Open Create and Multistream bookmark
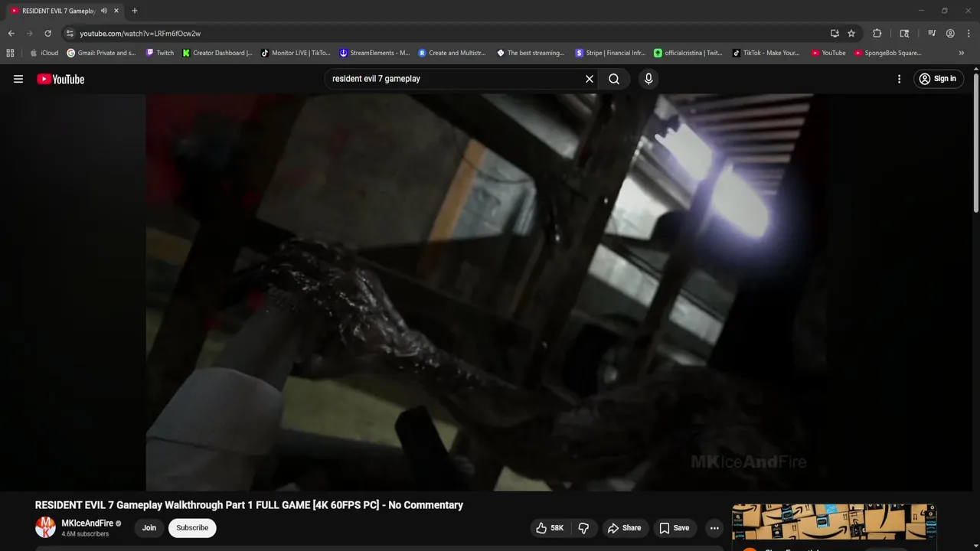The height and width of the screenshot is (551, 980). pyautogui.click(x=452, y=53)
